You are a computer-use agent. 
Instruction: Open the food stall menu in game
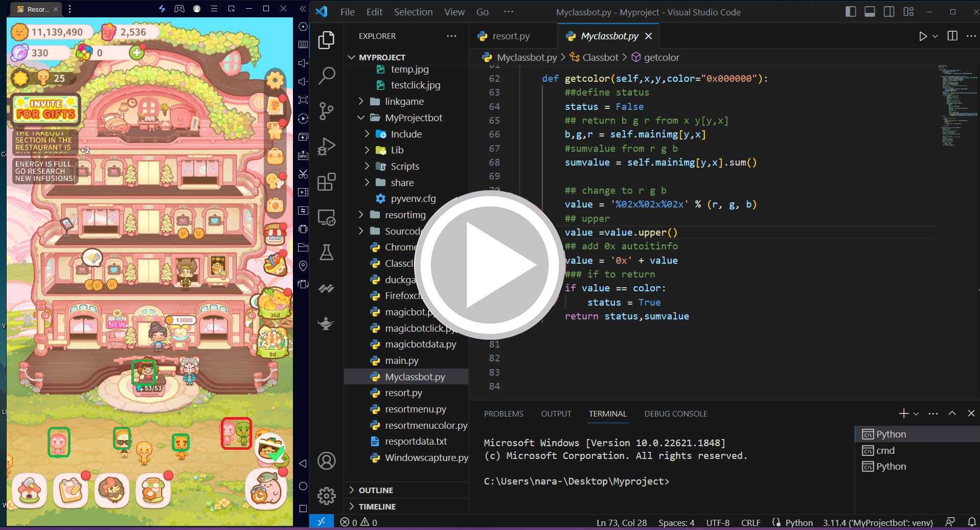(153, 491)
